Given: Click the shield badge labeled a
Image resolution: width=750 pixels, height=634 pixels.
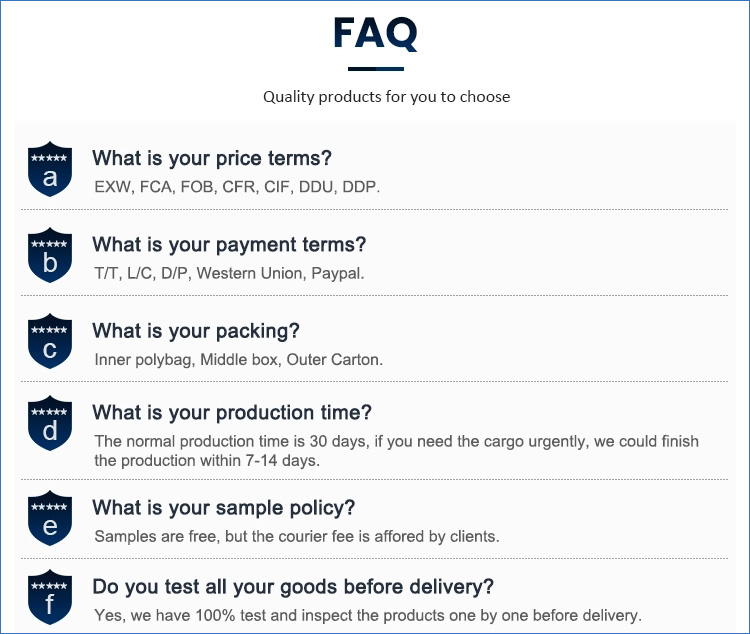Looking at the screenshot, I should pyautogui.click(x=50, y=169).
